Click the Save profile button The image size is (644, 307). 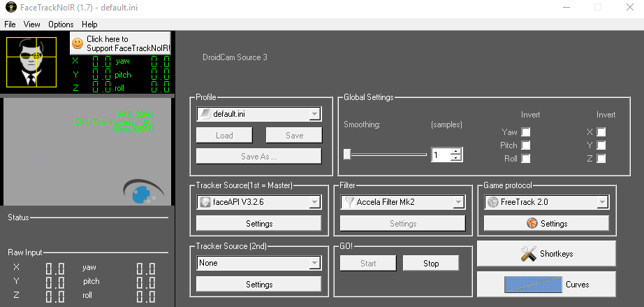295,135
